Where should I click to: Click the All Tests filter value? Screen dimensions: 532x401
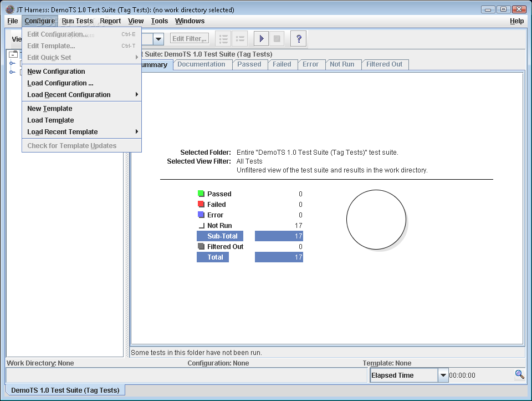[x=249, y=161]
